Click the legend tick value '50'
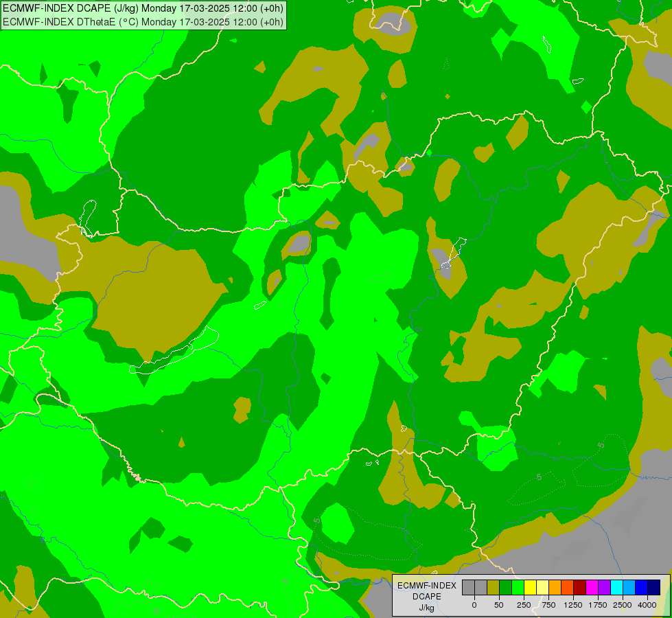 499,605
